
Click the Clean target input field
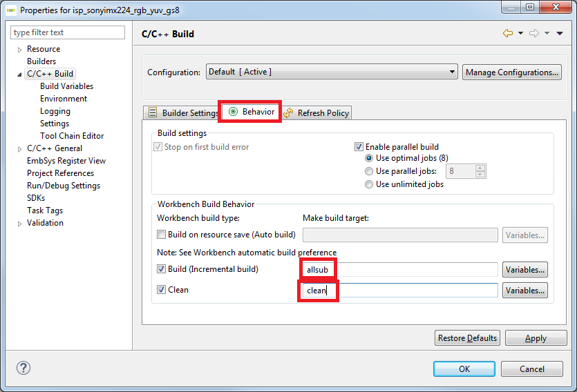[415, 291]
